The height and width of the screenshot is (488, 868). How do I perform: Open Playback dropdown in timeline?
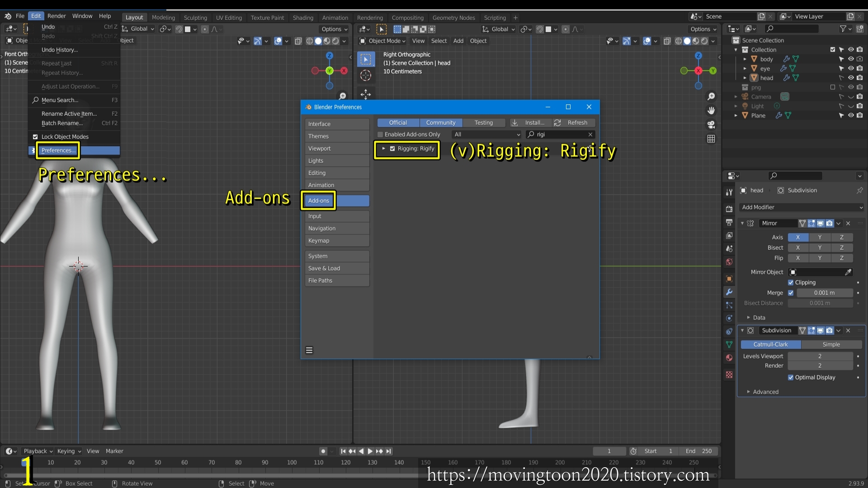click(x=38, y=451)
